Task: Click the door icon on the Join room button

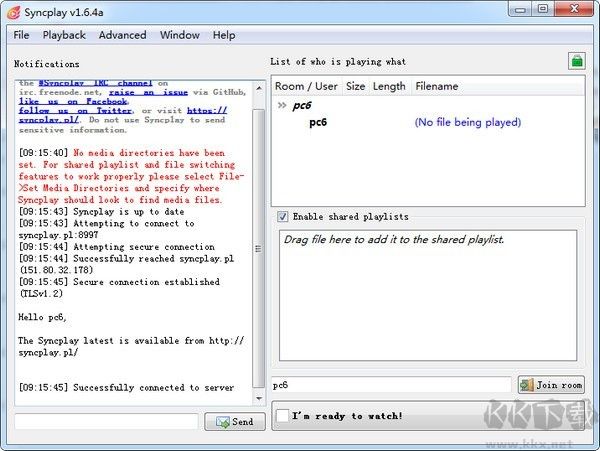Action: (x=526, y=385)
